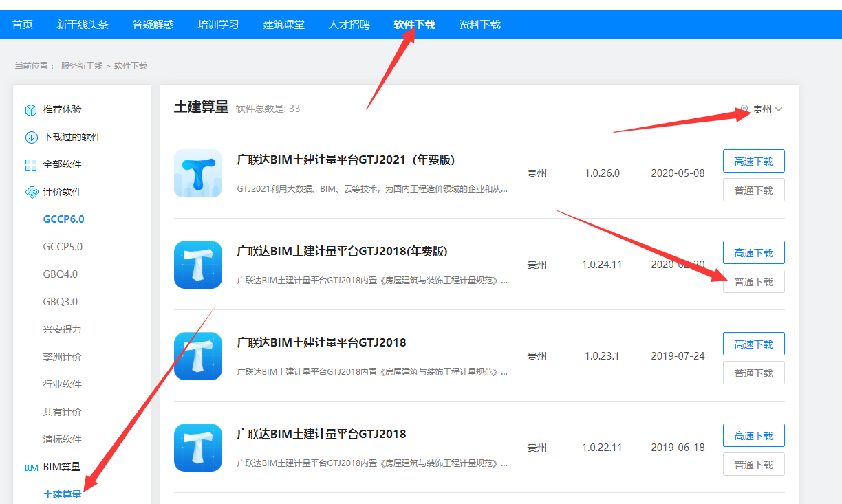Click the location pin icon beside 贵州
842x504 pixels.
(x=744, y=109)
